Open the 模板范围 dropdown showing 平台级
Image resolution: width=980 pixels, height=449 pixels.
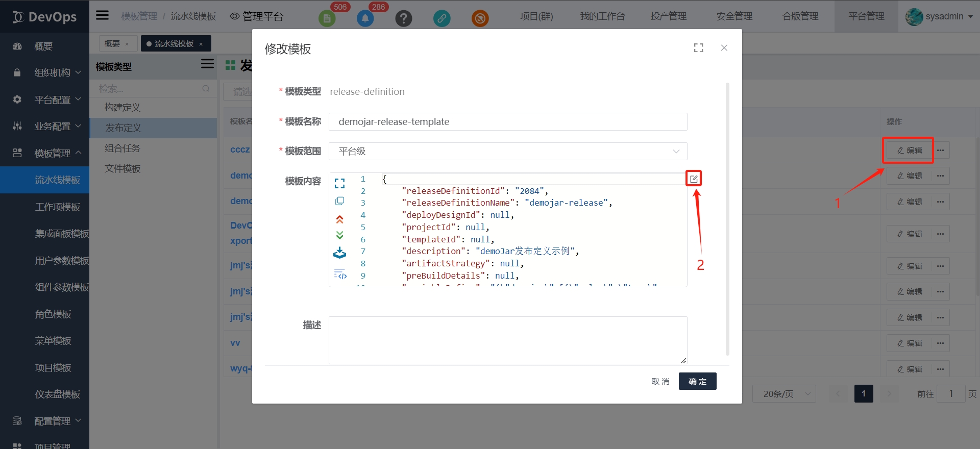click(508, 152)
